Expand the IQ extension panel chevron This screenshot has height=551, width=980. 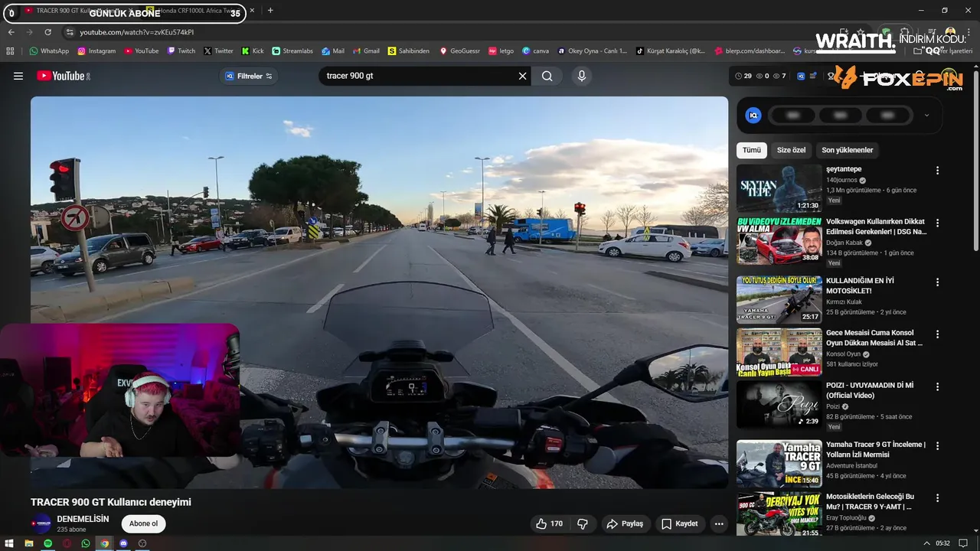(926, 116)
